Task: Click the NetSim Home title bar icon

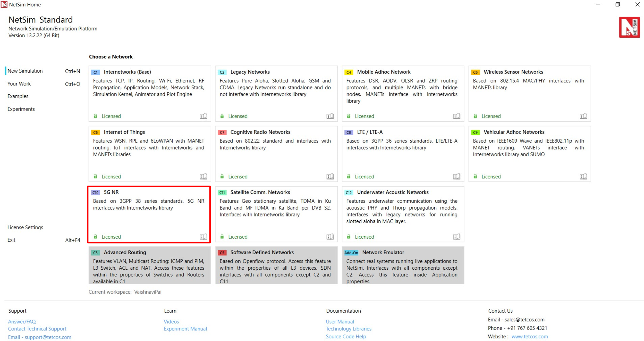Action: pyautogui.click(x=4, y=4)
